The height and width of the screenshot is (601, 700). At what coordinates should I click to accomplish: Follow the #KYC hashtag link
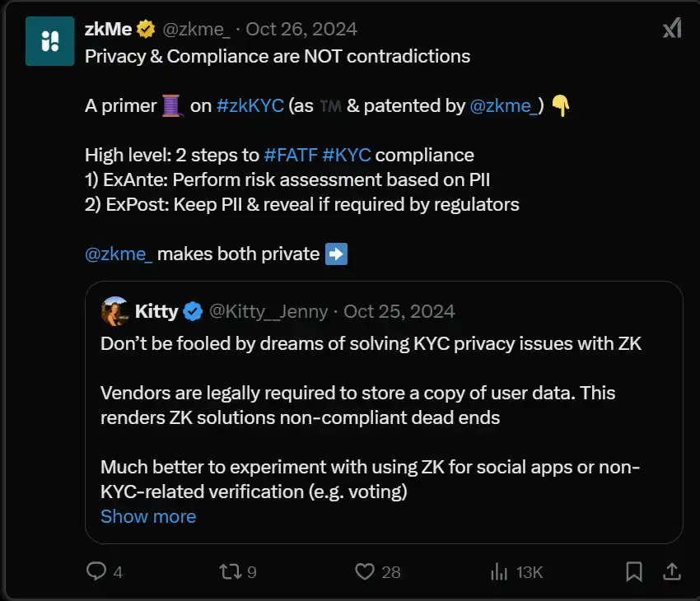click(x=347, y=155)
